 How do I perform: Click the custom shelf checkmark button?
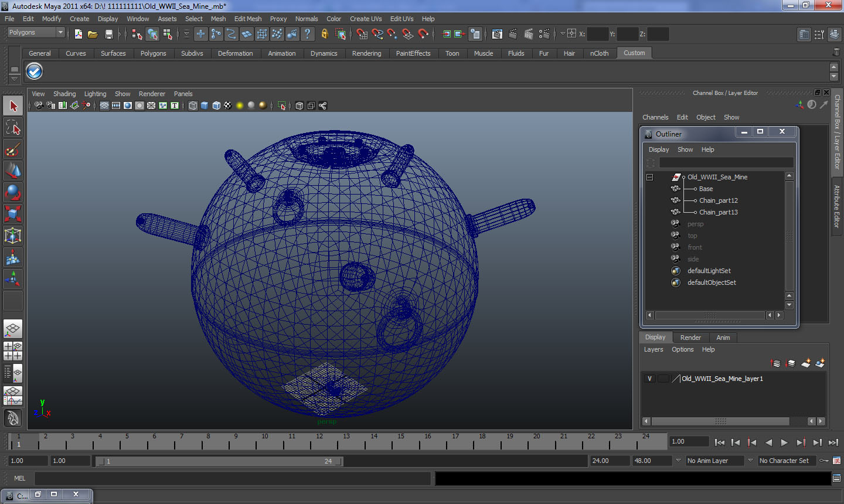tap(35, 71)
